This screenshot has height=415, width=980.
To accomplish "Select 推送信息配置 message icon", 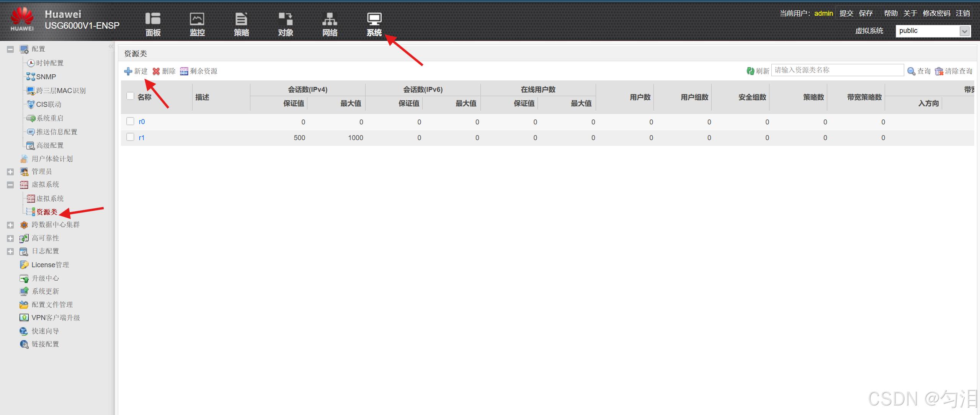I will 31,132.
